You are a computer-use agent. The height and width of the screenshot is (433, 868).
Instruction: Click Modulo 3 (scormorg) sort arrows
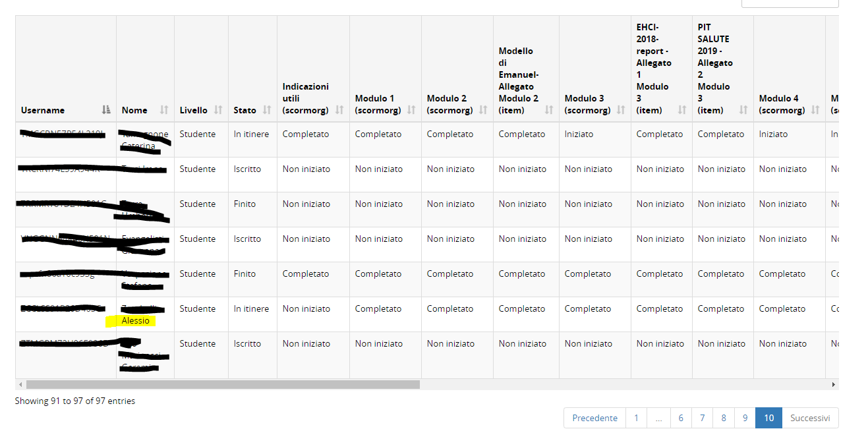coord(621,110)
